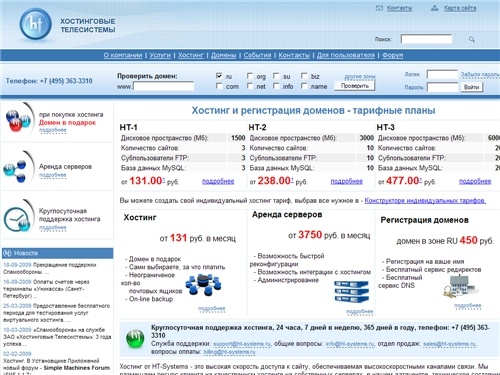Viewport: 500px width, 375px height.
Task: Check the .info domain zone checkbox
Action: [276, 86]
